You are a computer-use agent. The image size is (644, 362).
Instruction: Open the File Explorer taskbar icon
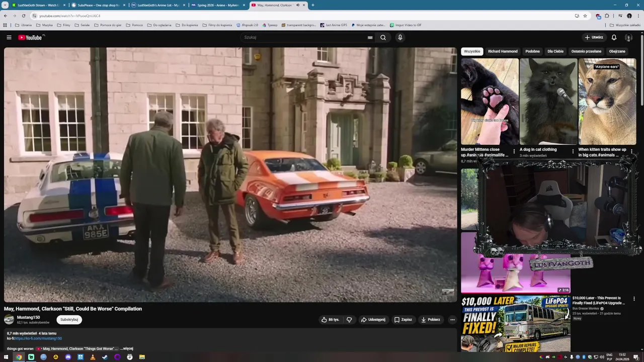pos(142,357)
